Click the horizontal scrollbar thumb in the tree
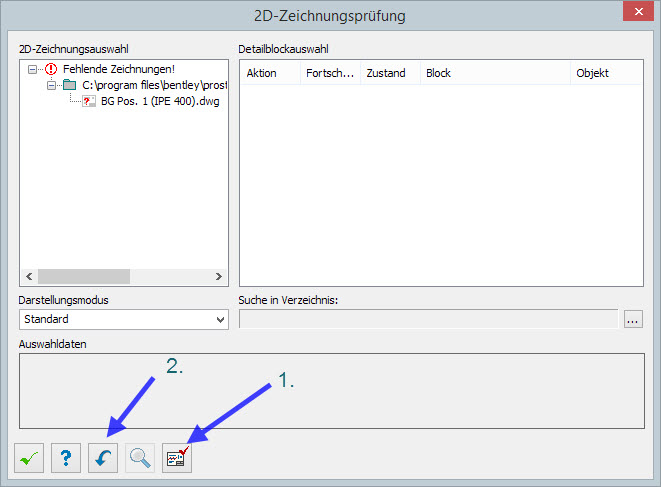This screenshot has height=487, width=661. pos(84,277)
